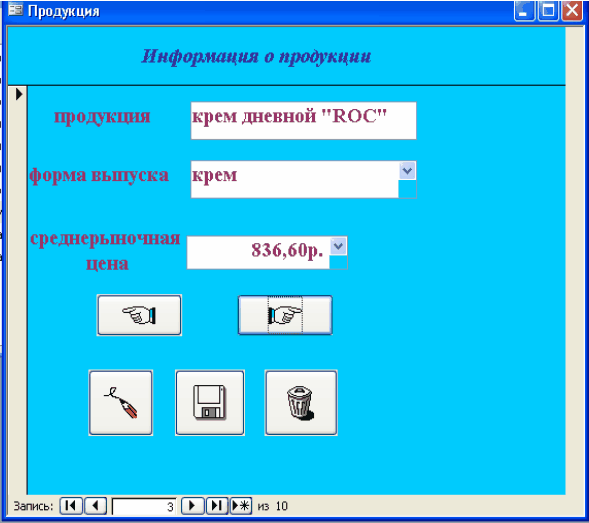Viewport: 589px width, 523px height.
Task: Click the right-pointing hand next record button
Action: pos(285,315)
